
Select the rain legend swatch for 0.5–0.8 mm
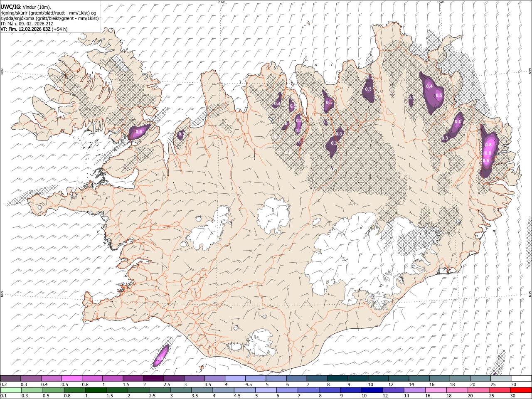click(x=53, y=390)
